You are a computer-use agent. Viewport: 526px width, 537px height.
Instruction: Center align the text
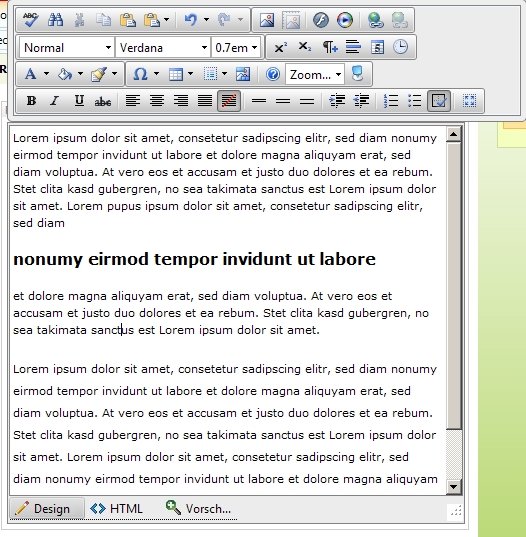pos(157,101)
